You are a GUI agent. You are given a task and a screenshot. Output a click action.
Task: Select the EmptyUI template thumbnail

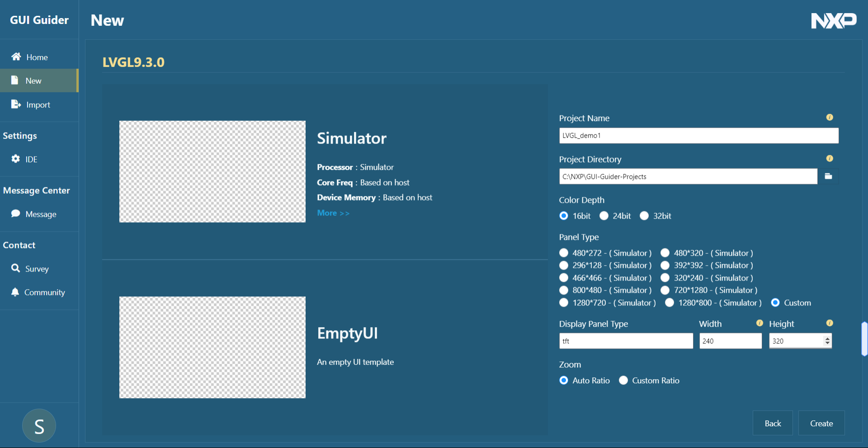(212, 348)
